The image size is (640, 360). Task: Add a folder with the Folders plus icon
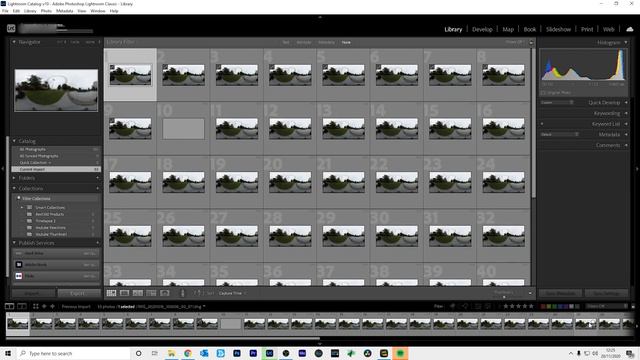pos(98,178)
